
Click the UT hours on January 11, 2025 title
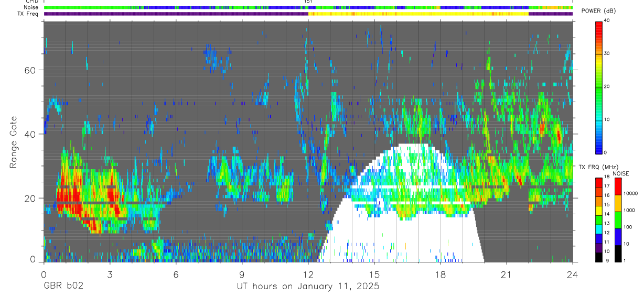[x=308, y=287]
